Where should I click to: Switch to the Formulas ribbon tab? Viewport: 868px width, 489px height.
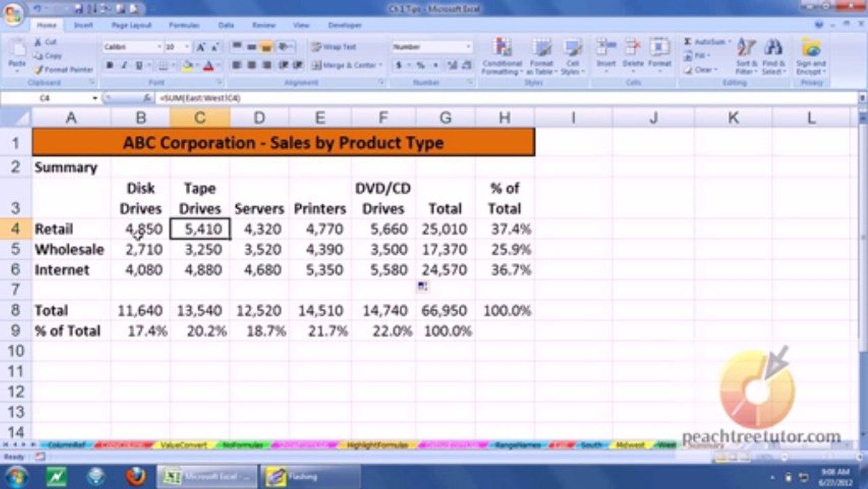(184, 25)
